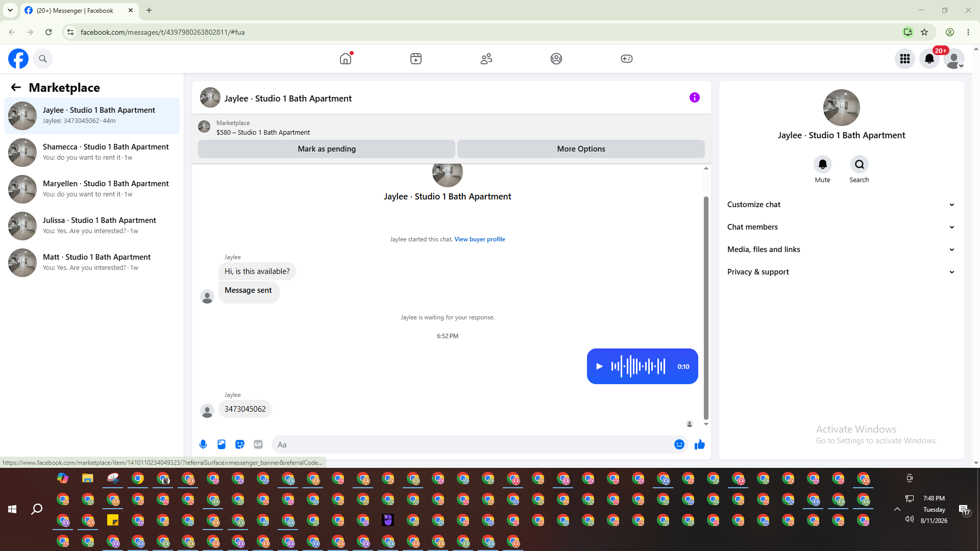Viewport: 980px width, 551px height.
Task: Open Windows taskbar search
Action: [x=37, y=509]
